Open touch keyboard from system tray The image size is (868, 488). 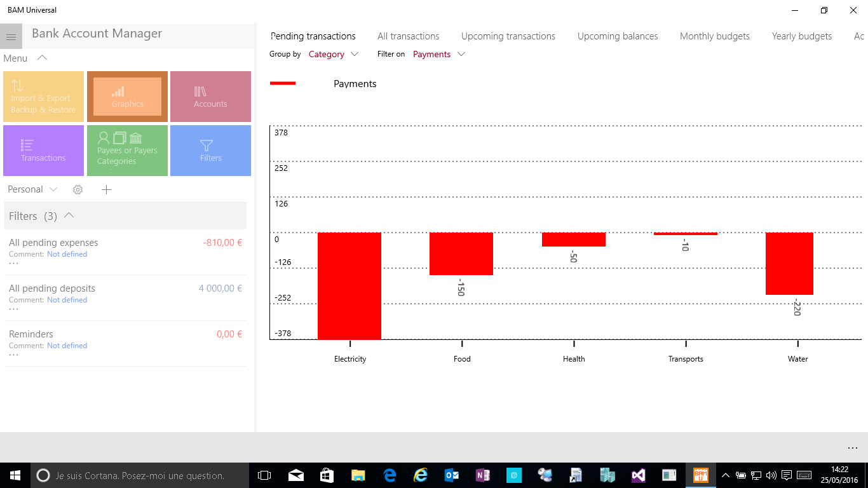(804, 475)
